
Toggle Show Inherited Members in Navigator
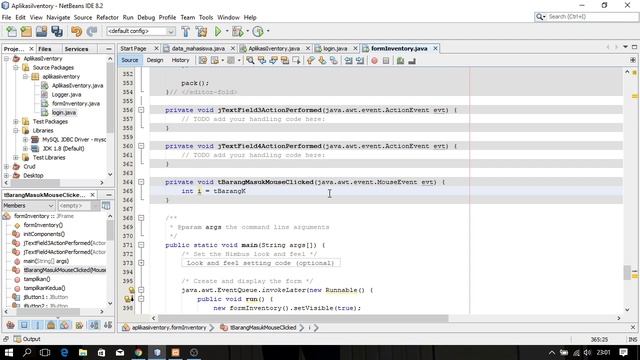point(11,325)
